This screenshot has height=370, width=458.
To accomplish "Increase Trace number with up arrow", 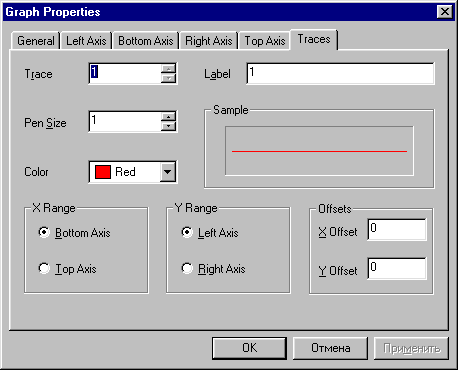I will click(x=169, y=69).
